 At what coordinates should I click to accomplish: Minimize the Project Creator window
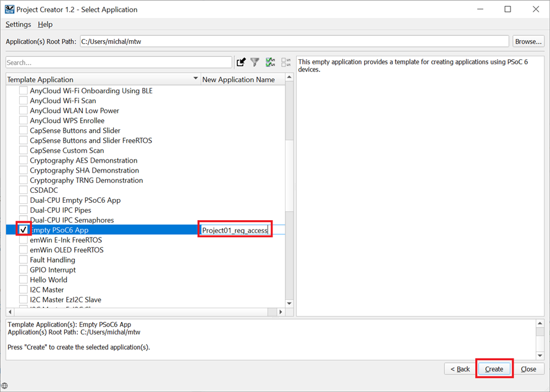pos(480,9)
